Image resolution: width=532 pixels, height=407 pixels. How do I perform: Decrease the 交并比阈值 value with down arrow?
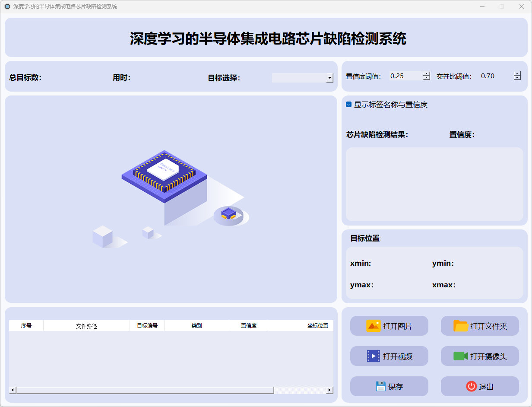click(517, 78)
